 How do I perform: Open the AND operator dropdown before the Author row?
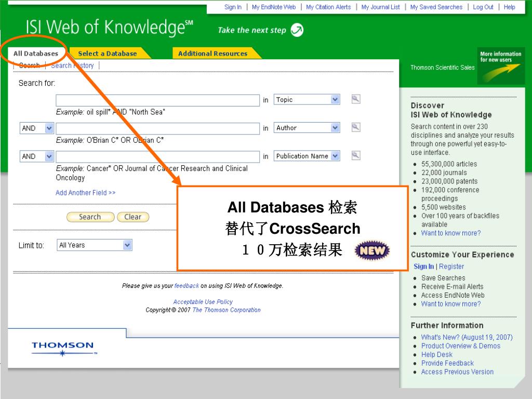click(x=37, y=128)
